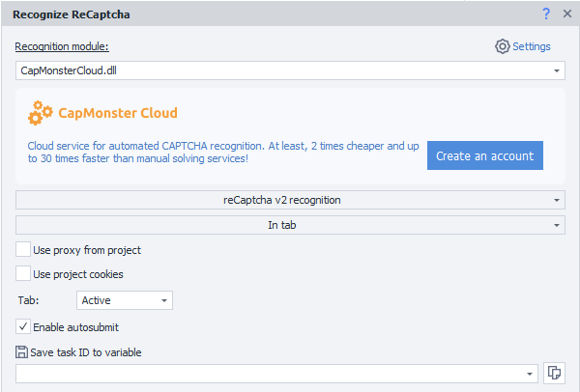Click the Create an account button

(x=484, y=156)
